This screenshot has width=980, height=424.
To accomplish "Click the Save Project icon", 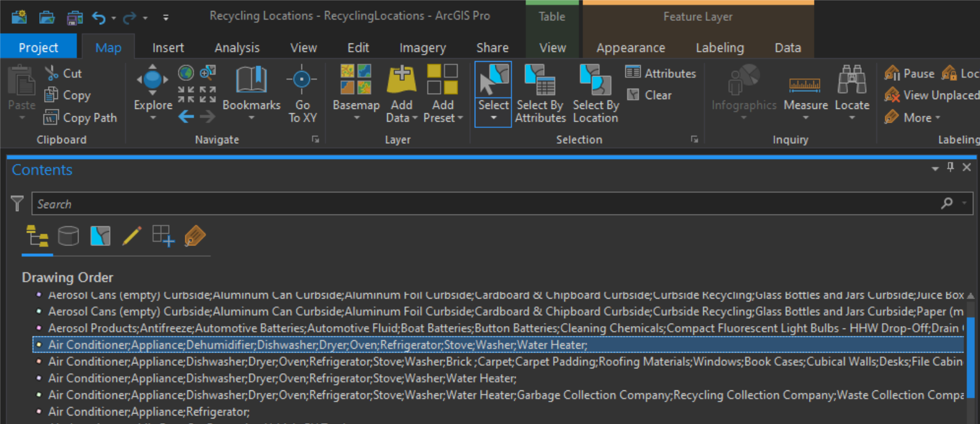I will pyautogui.click(x=75, y=17).
